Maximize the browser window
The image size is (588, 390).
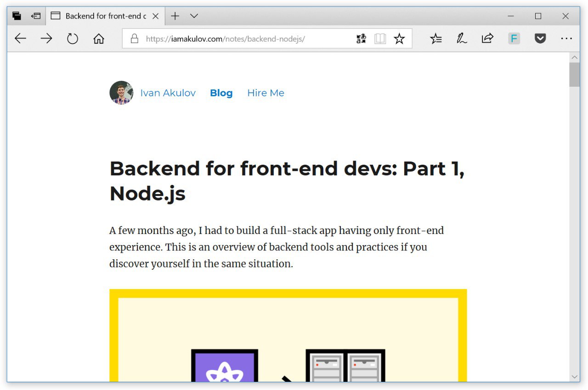coord(538,16)
